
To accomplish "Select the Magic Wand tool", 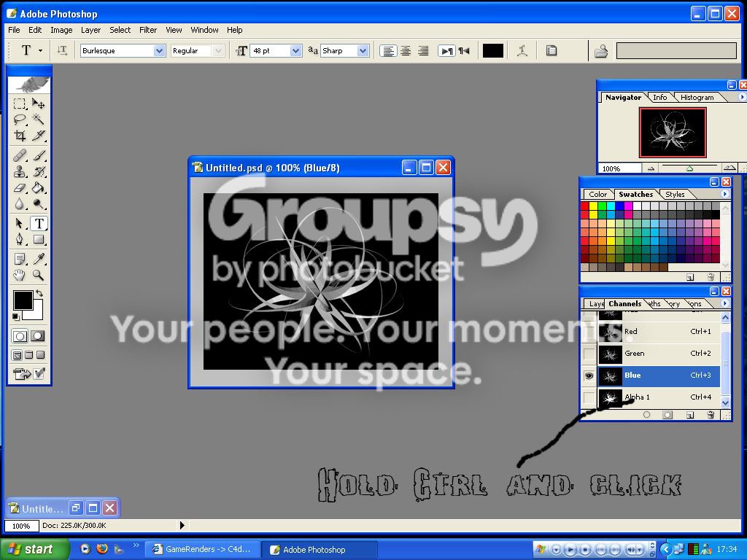I will coord(38,119).
